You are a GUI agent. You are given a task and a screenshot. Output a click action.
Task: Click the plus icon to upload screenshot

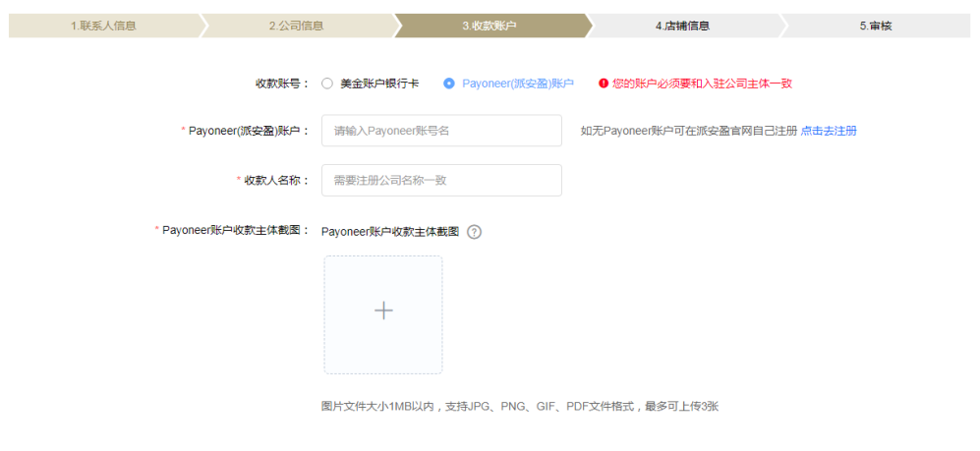click(383, 311)
